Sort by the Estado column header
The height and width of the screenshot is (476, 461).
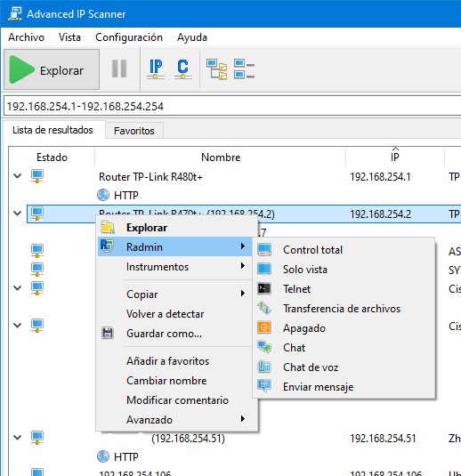click(x=52, y=157)
